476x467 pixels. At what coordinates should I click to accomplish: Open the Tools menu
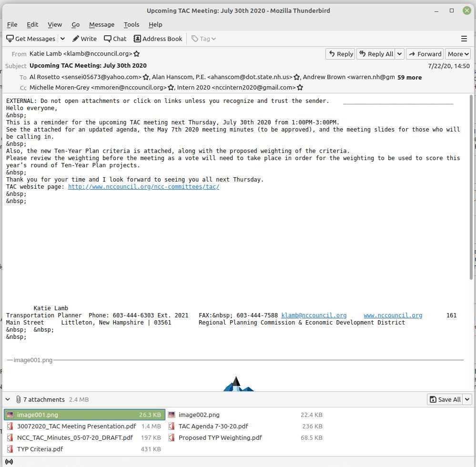pyautogui.click(x=131, y=24)
